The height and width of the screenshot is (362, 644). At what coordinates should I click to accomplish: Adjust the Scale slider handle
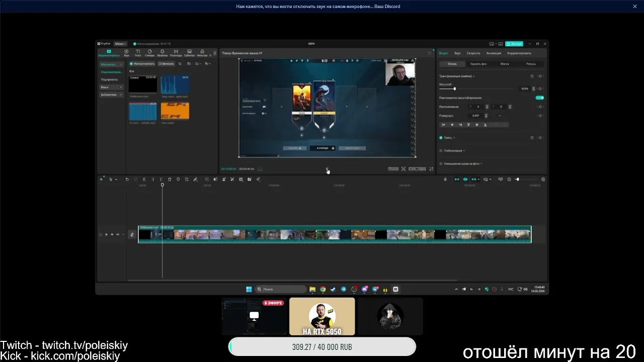point(454,88)
